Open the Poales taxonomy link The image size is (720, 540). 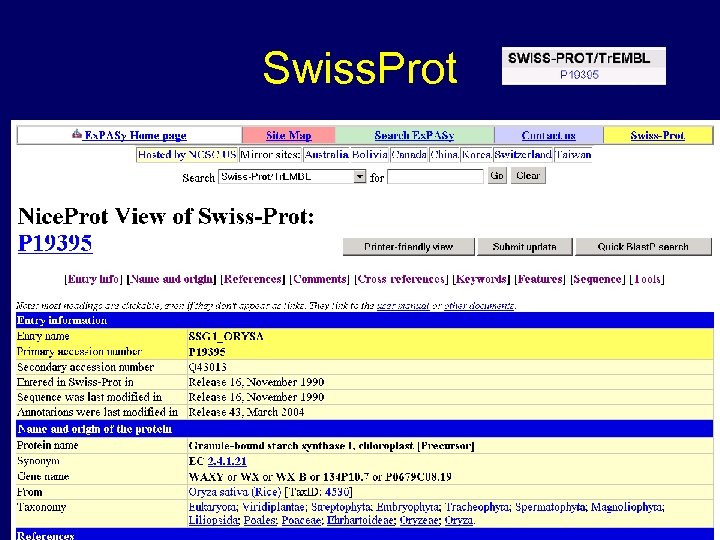(x=259, y=520)
